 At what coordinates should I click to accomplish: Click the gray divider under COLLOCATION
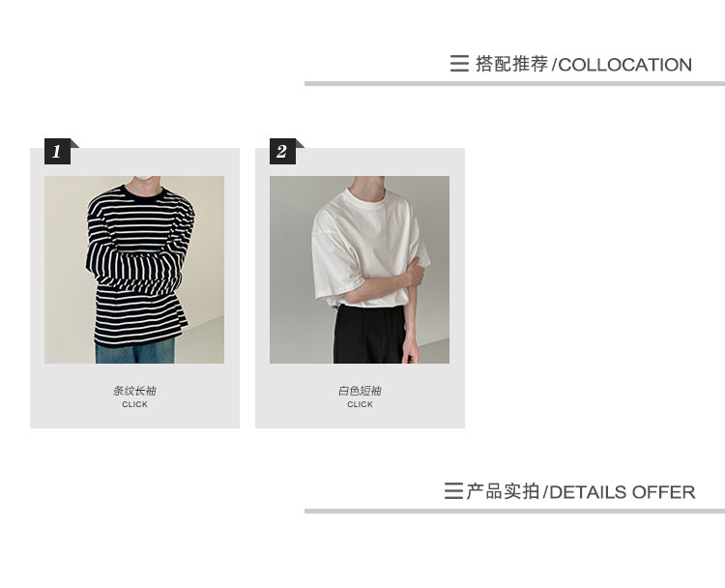[514, 84]
